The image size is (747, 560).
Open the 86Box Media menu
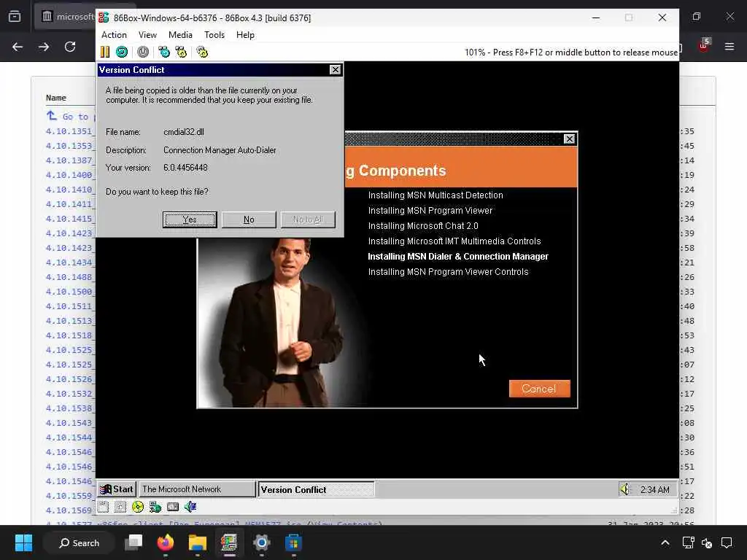(180, 35)
